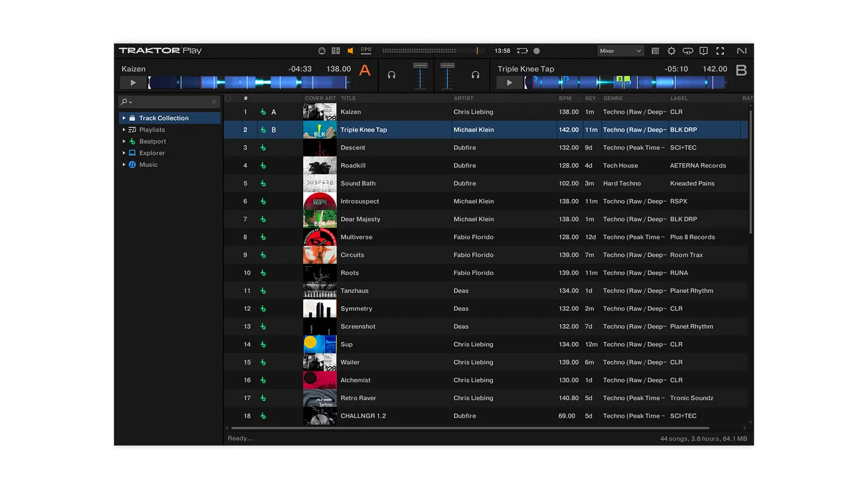Click the Introsuspect cover art thumbnail
This screenshot has width=868, height=489.
click(320, 201)
